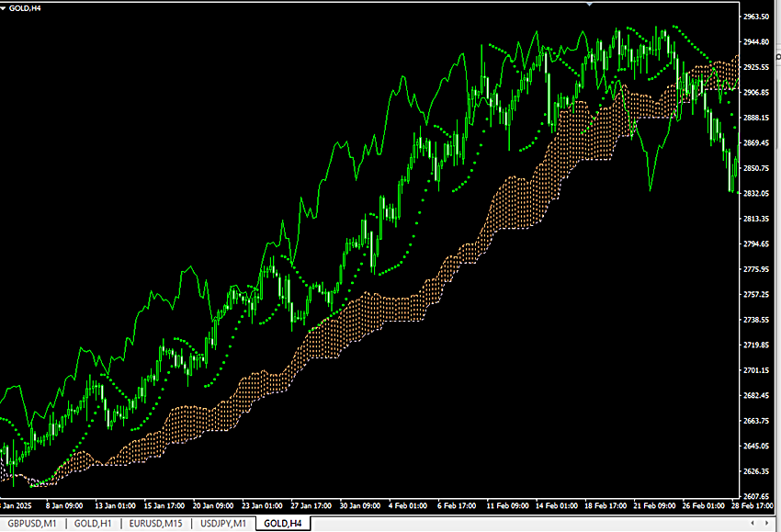
Task: Switch to the USDJPY,M1 chart tab
Action: click(221, 524)
